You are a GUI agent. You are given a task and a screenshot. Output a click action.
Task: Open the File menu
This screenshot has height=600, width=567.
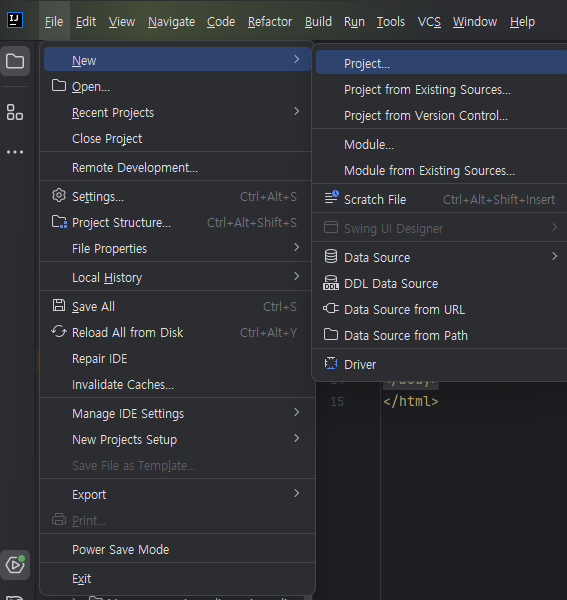coord(54,22)
